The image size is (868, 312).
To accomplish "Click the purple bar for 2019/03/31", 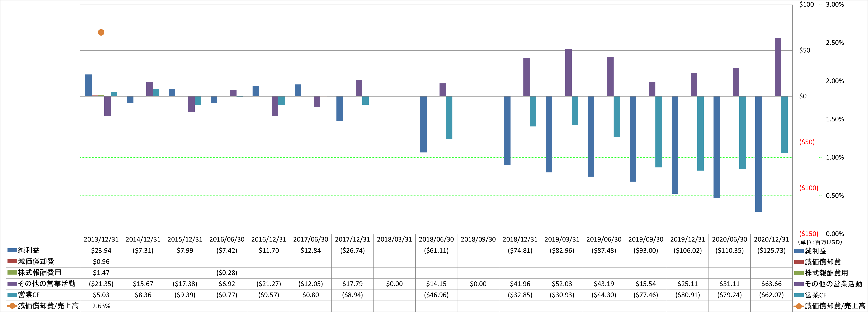I will pyautogui.click(x=568, y=73).
